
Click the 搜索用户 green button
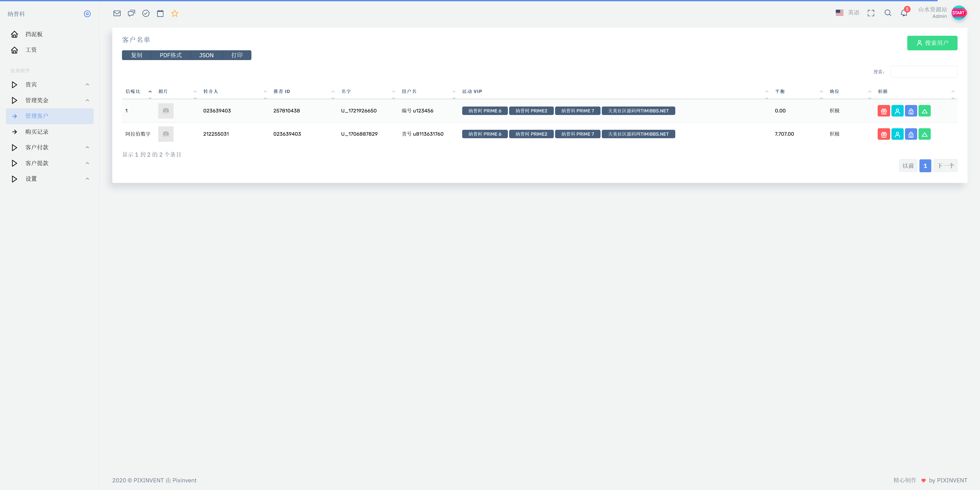click(x=932, y=43)
